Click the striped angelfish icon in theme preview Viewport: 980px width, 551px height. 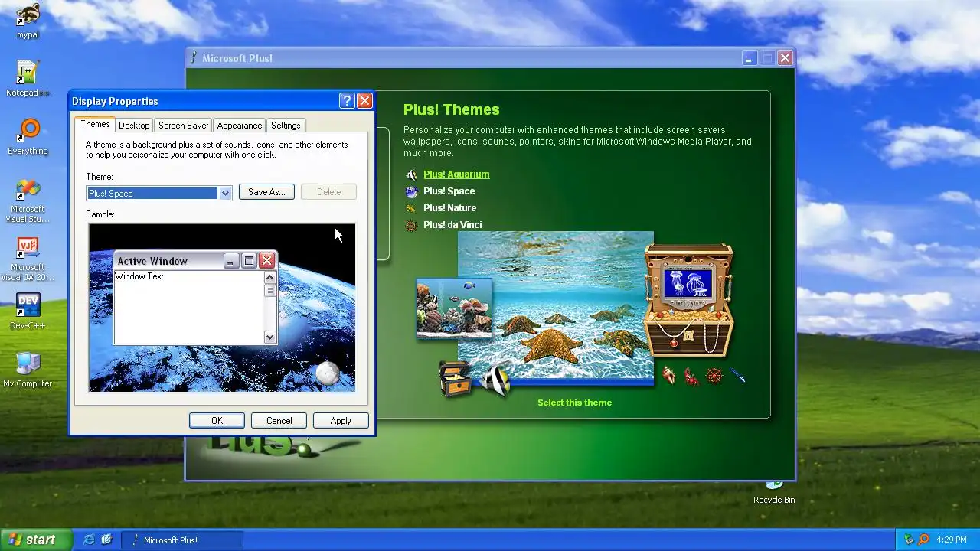point(496,380)
